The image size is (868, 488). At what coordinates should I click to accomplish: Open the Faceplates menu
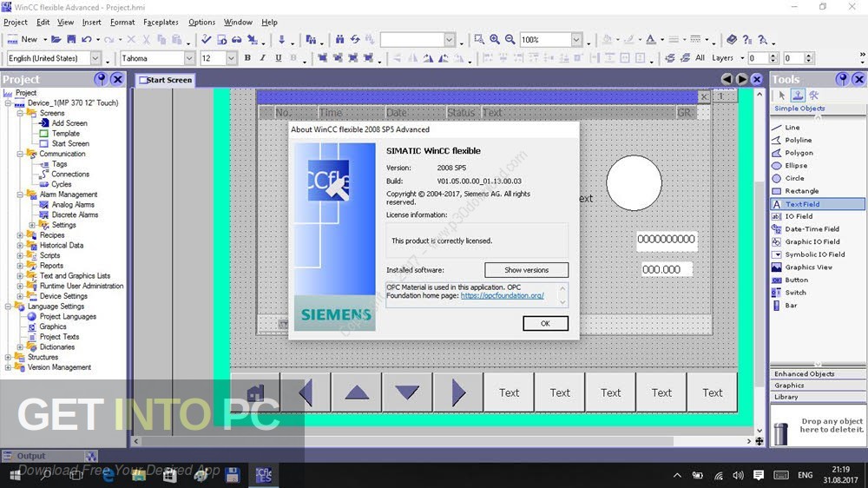(x=161, y=23)
